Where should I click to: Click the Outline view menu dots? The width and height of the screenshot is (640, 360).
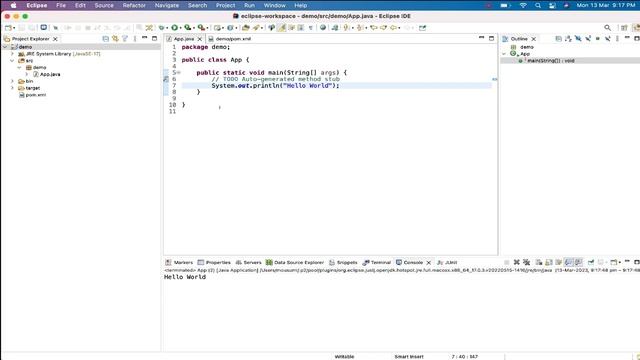point(617,39)
